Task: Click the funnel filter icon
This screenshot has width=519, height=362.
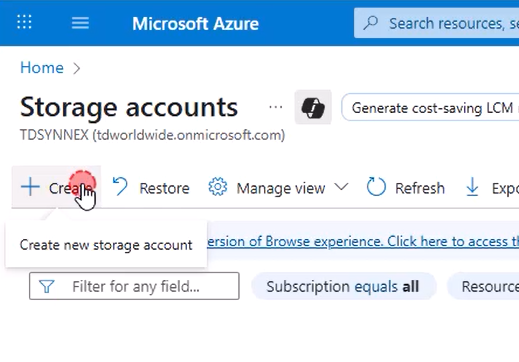Action: click(47, 286)
